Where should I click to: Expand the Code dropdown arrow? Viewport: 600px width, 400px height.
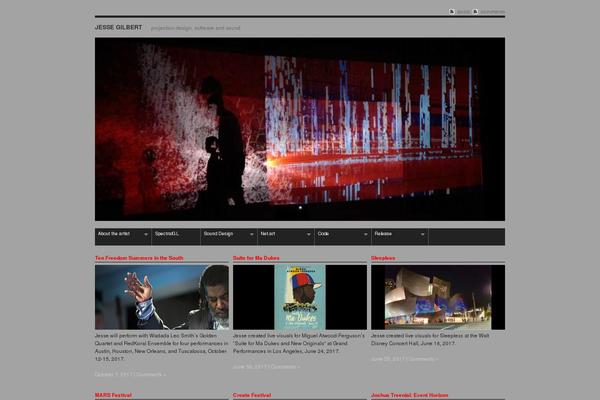tap(365, 234)
